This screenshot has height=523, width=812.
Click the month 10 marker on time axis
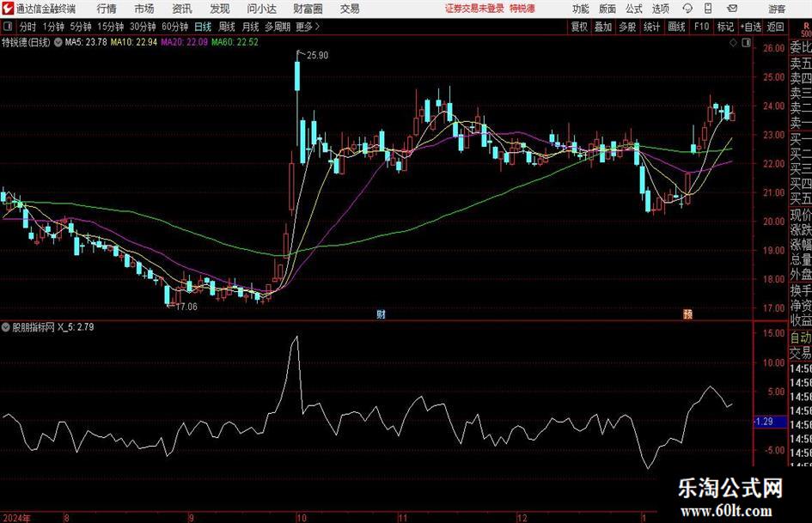302,518
